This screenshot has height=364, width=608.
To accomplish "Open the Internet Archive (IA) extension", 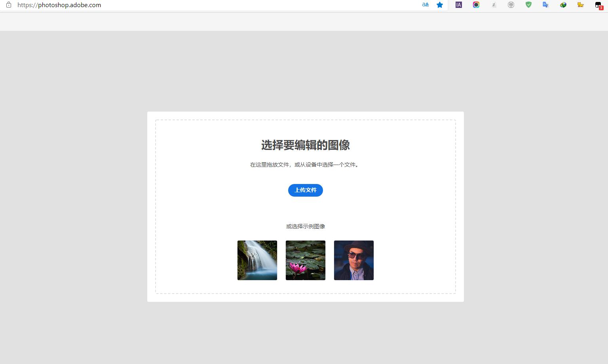I will [x=458, y=5].
